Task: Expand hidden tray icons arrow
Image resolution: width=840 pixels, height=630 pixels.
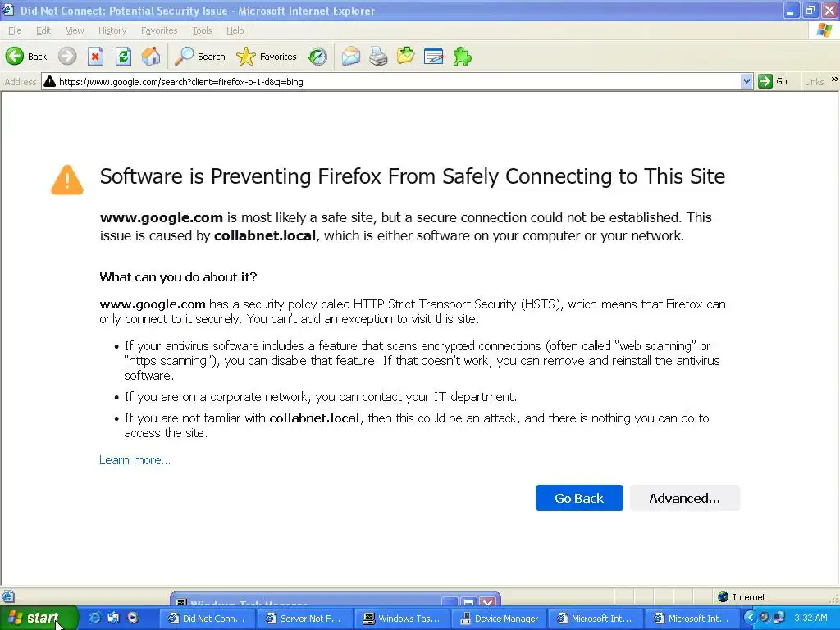Action: 750,618
